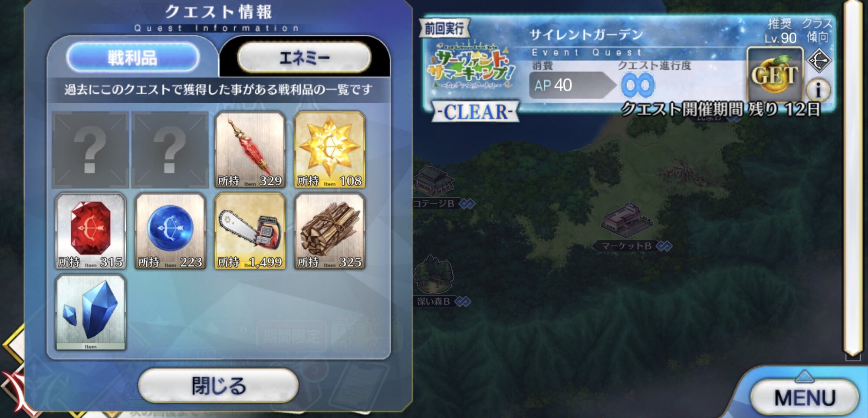Select the blue crystal shard item icon
The width and height of the screenshot is (868, 418).
tap(91, 312)
